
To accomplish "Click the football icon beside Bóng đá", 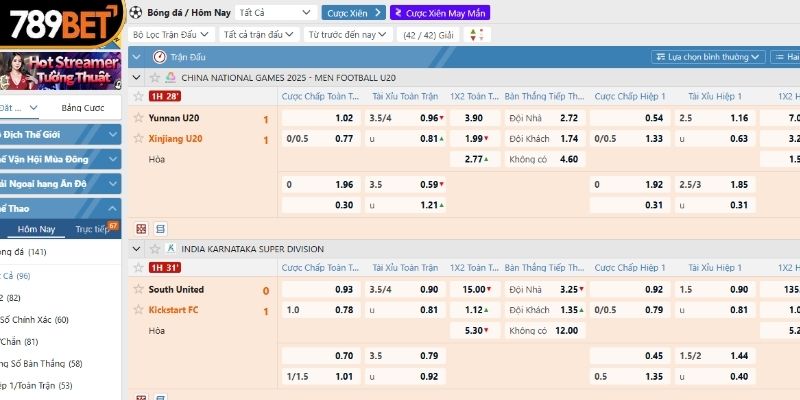I will (135, 13).
